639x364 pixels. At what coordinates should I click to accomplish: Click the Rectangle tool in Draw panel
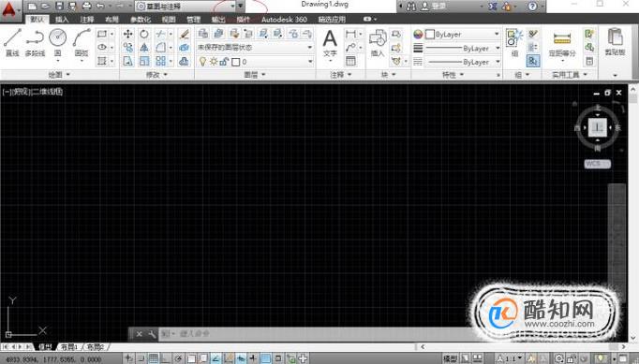point(102,34)
